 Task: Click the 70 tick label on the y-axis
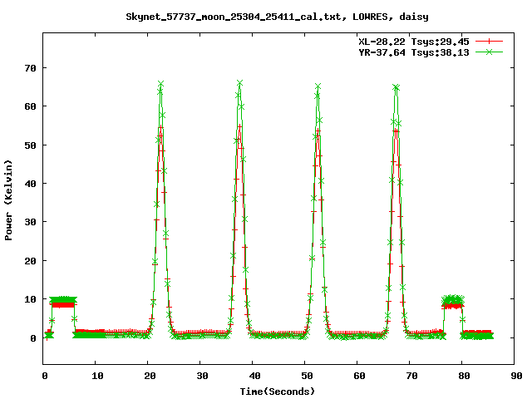(32, 67)
